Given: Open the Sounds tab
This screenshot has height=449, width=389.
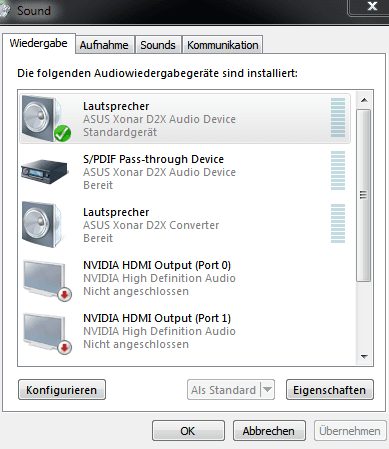Looking at the screenshot, I should point(158,45).
